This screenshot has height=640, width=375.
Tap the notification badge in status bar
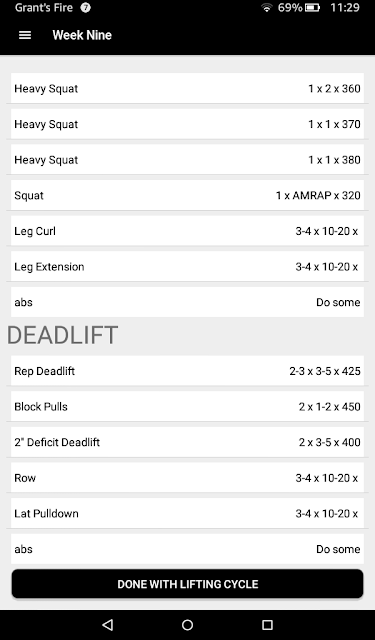coord(85,8)
